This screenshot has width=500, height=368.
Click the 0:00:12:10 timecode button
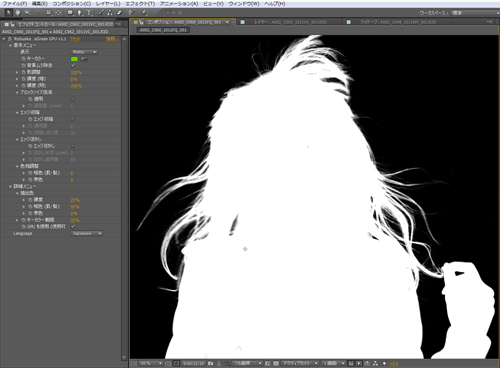click(x=193, y=363)
